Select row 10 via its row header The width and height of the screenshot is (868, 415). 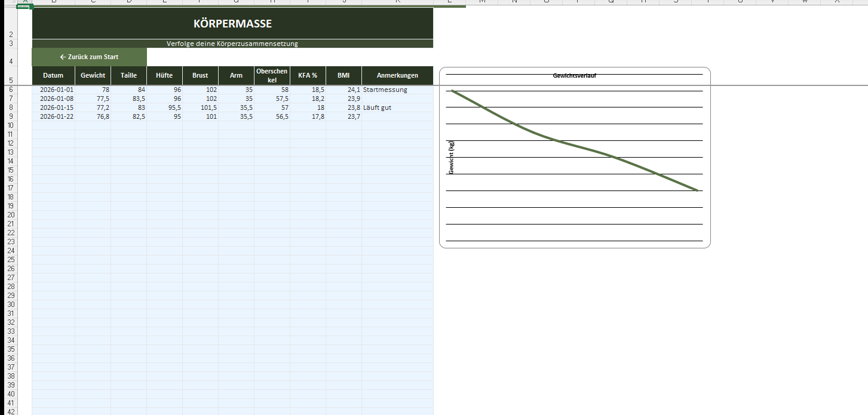[x=10, y=125]
